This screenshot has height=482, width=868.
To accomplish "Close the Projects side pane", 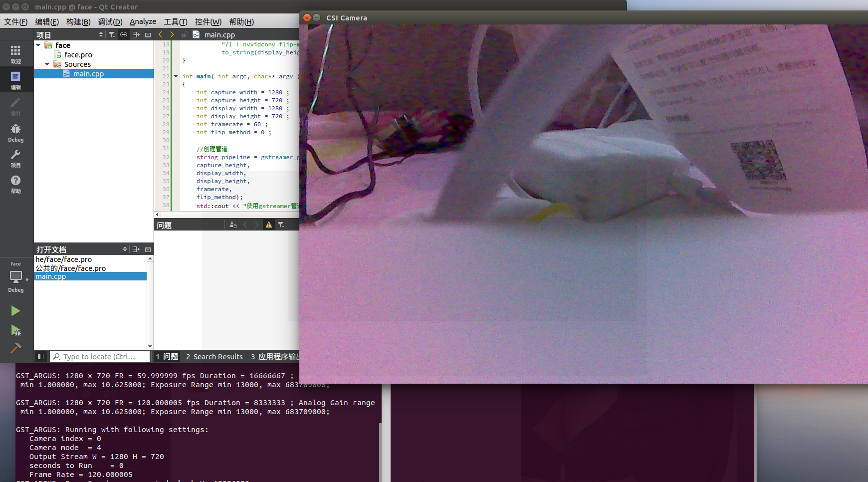I will [x=148, y=35].
